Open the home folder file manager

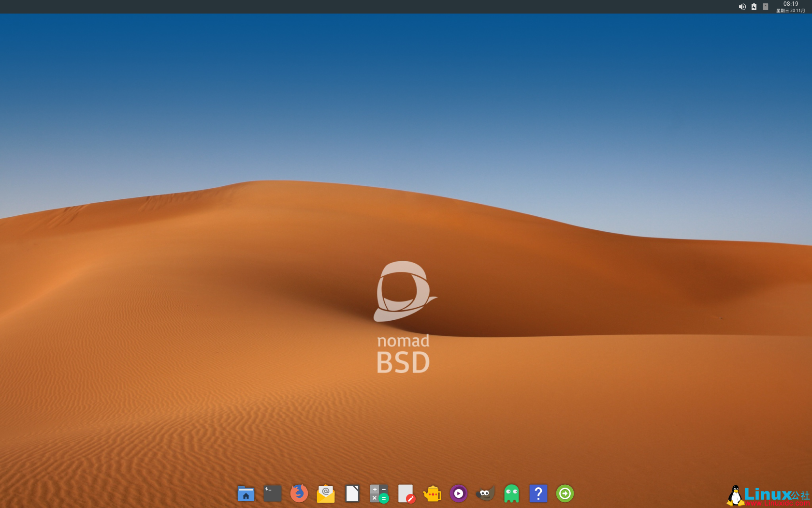246,493
